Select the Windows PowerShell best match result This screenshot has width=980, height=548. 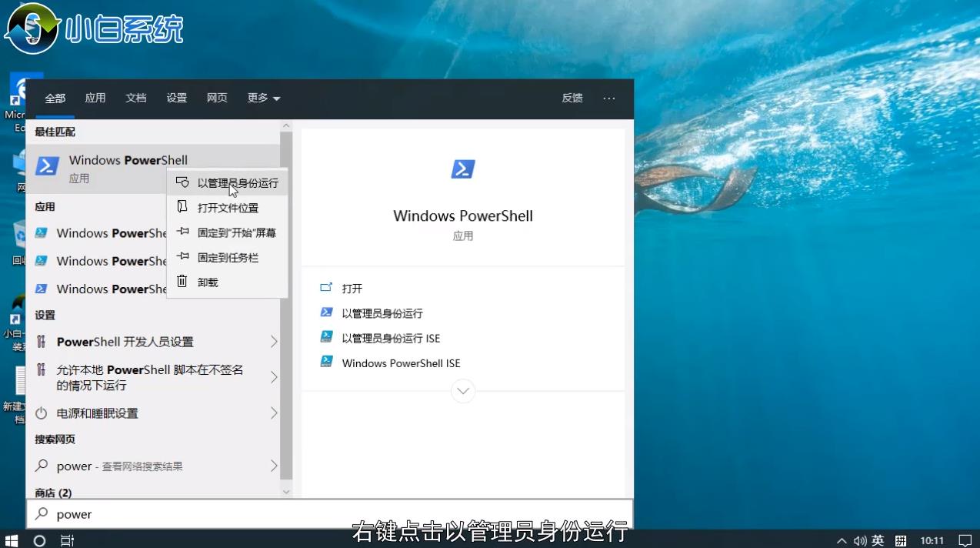pyautogui.click(x=153, y=169)
